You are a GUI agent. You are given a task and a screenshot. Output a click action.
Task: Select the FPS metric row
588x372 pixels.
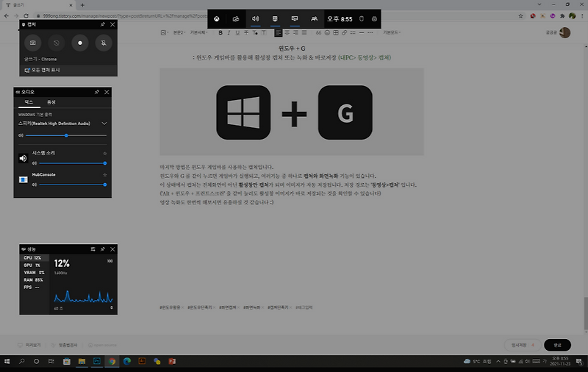[35, 287]
